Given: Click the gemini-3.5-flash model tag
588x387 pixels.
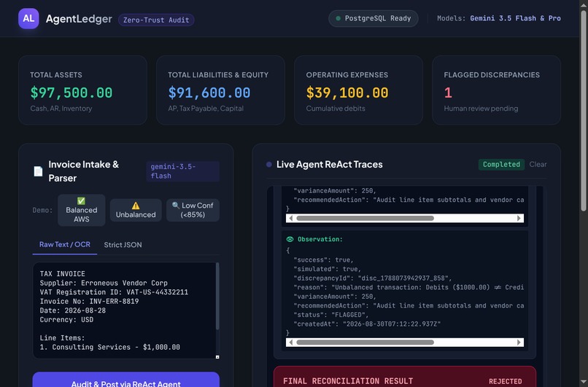Looking at the screenshot, I should (182, 171).
